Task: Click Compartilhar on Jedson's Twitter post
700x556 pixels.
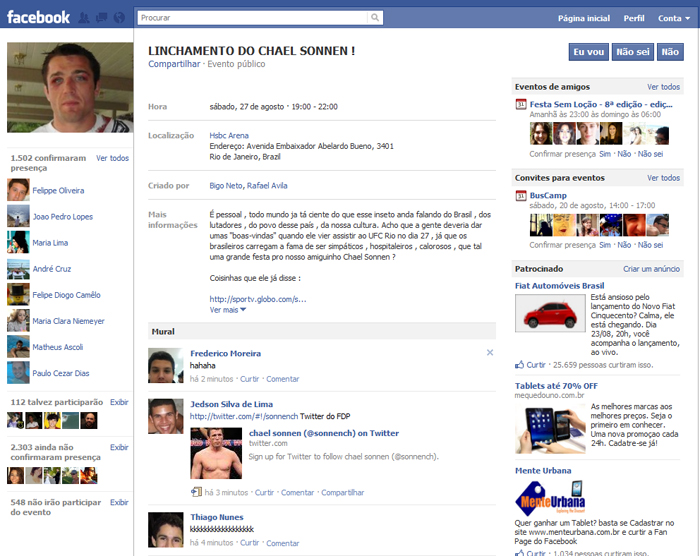Action: 342,493
